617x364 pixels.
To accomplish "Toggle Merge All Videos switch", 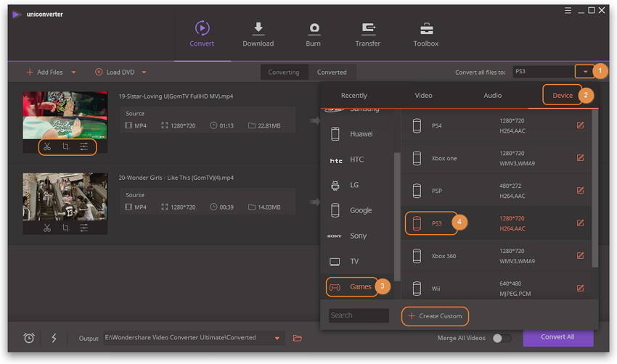I will (x=502, y=338).
